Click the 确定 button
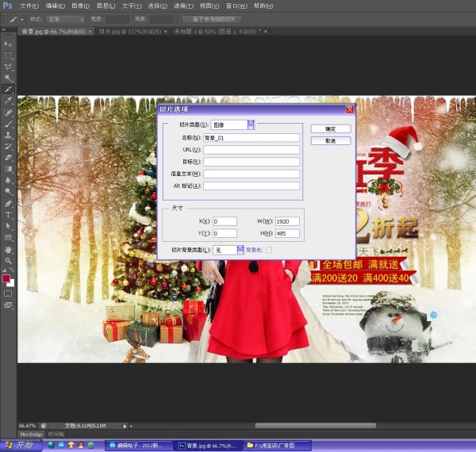 (x=330, y=128)
